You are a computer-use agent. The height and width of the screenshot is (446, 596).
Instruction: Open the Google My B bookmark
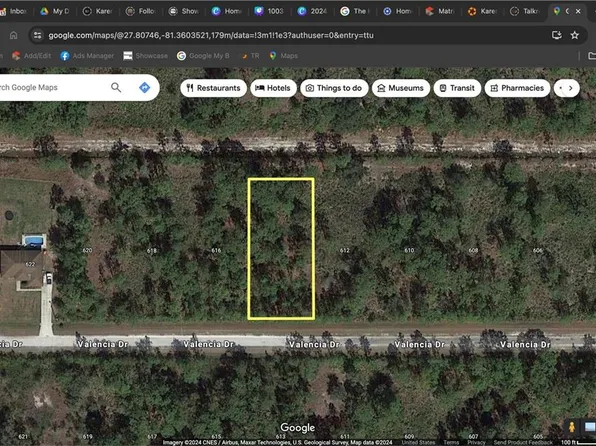[x=203, y=56]
